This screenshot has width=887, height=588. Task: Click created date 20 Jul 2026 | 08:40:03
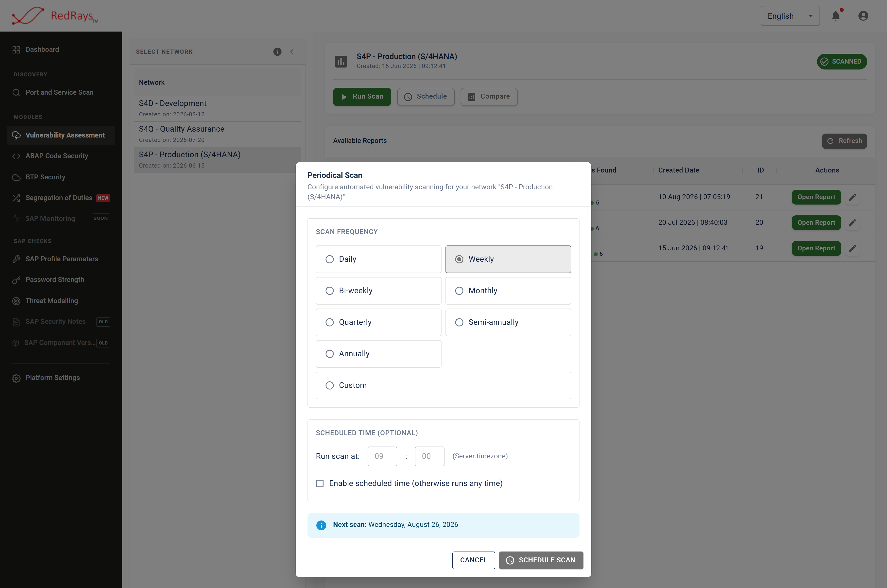point(692,222)
